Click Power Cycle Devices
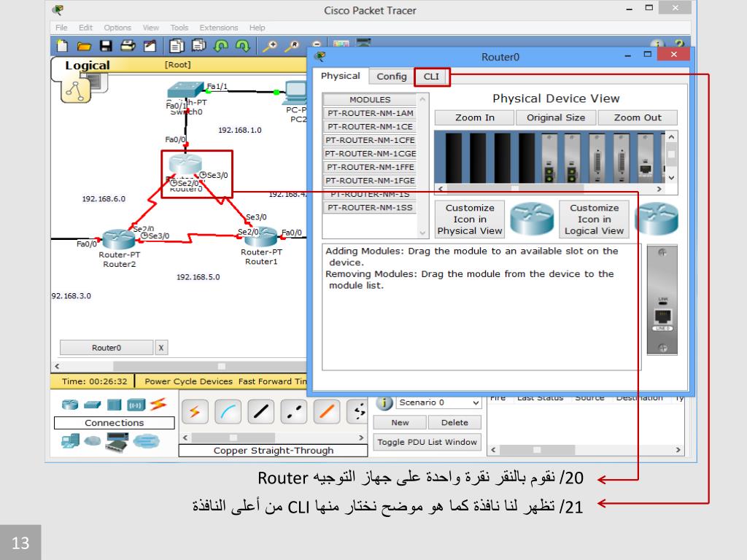This screenshot has width=747, height=560. [x=188, y=381]
